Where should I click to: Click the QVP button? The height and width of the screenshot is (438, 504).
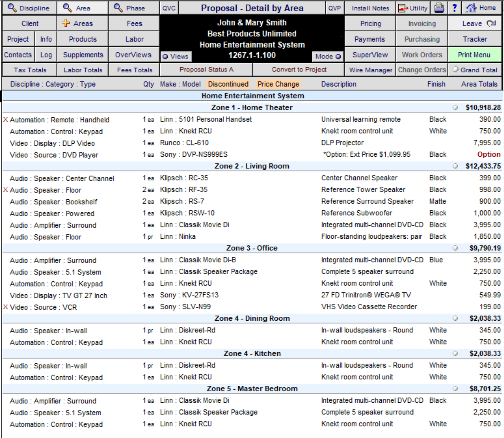(334, 8)
